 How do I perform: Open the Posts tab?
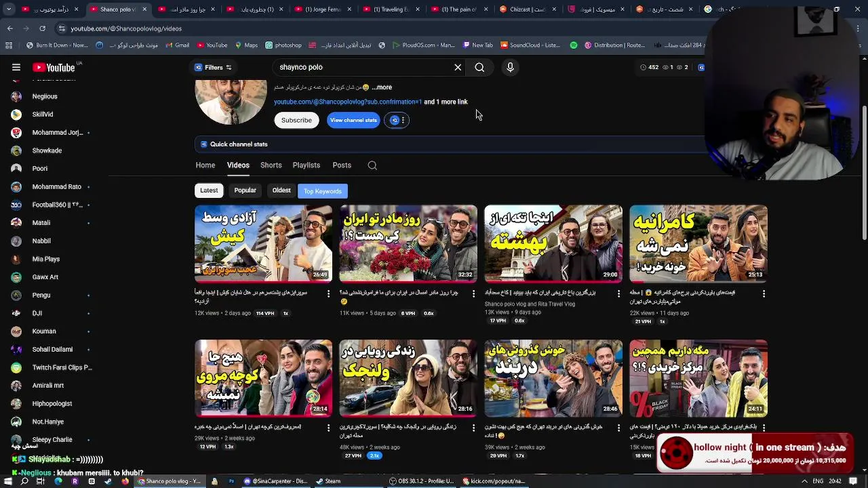pos(342,165)
